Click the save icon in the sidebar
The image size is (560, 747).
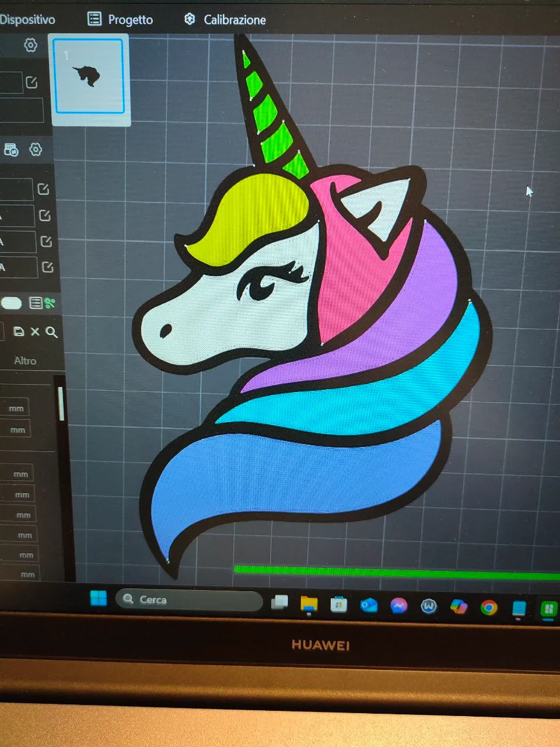tap(20, 331)
